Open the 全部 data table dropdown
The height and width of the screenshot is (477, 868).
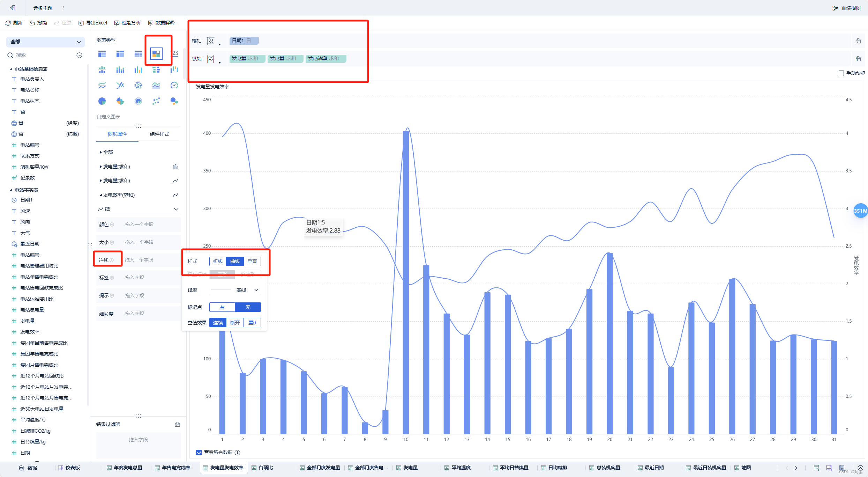[x=45, y=42]
